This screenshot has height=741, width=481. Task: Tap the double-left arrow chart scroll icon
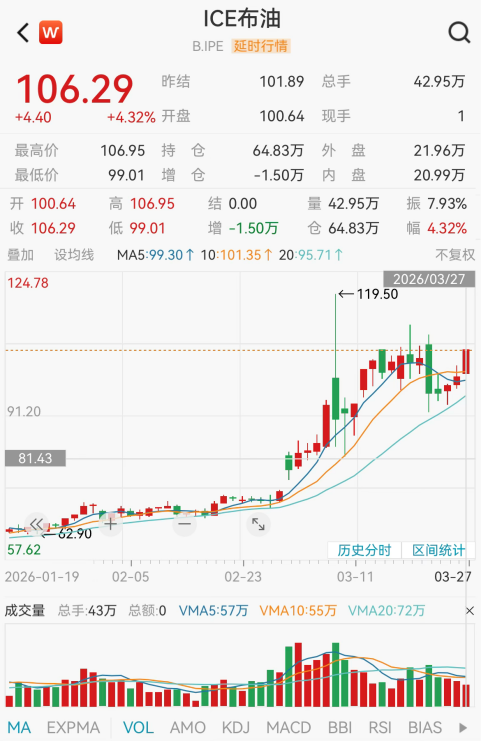pos(36,524)
